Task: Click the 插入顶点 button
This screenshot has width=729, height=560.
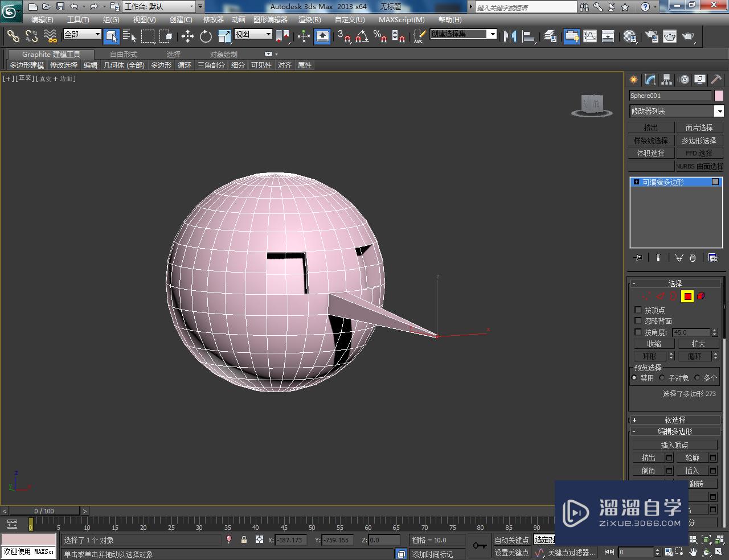Action: [675, 445]
